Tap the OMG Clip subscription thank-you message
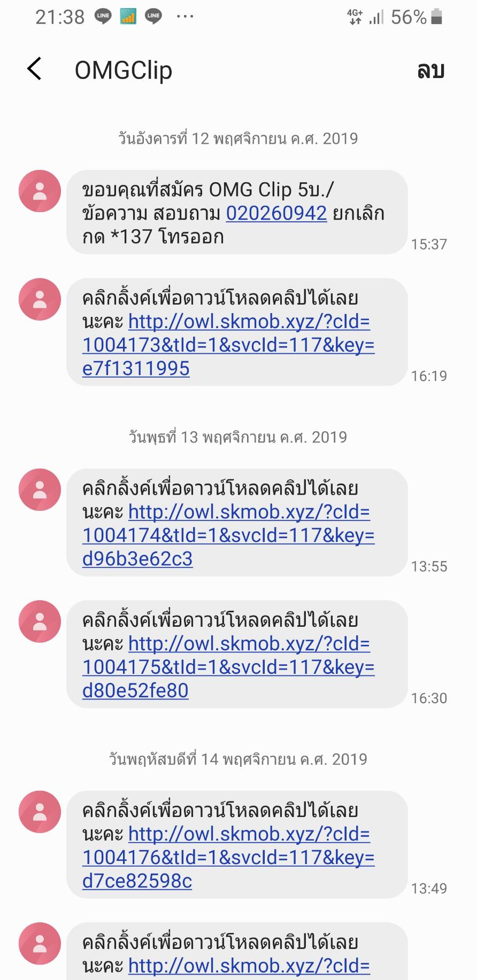Image resolution: width=477 pixels, height=980 pixels. click(236, 213)
